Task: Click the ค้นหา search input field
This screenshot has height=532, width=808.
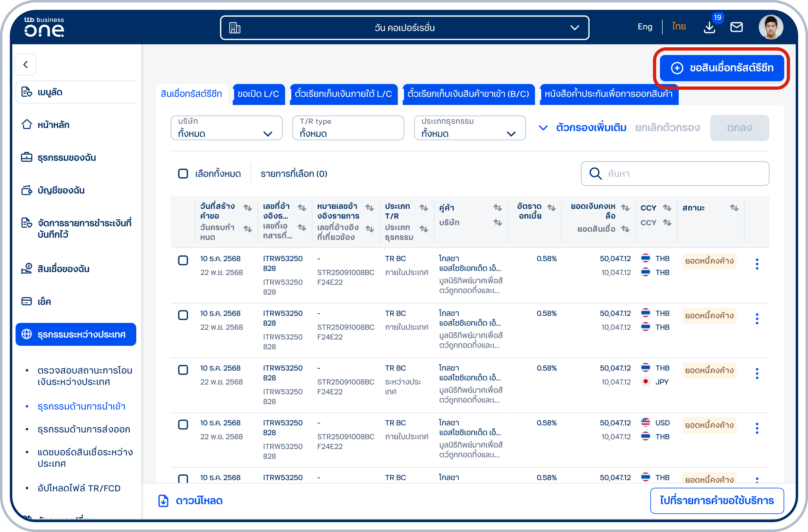Action: pyautogui.click(x=675, y=173)
